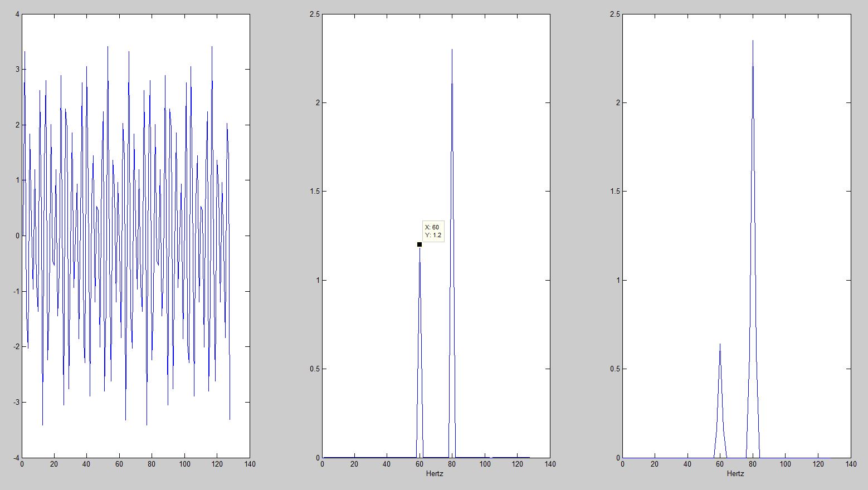Image resolution: width=868 pixels, height=490 pixels.
Task: Click x-axis tick 20 in left plot
Action: tap(54, 464)
